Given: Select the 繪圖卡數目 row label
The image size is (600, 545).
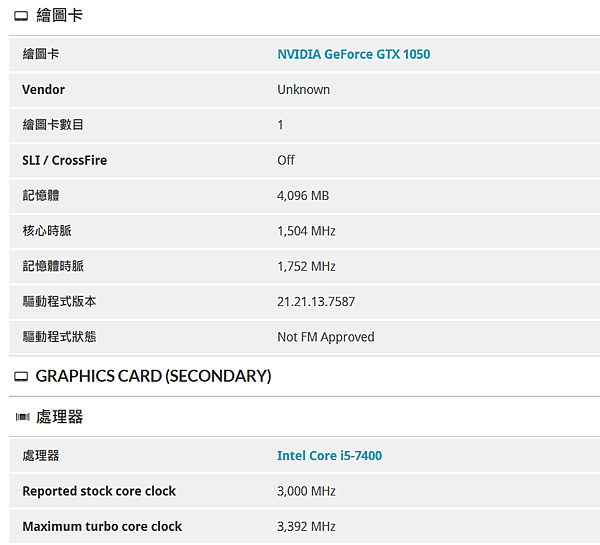Looking at the screenshot, I should [53, 125].
